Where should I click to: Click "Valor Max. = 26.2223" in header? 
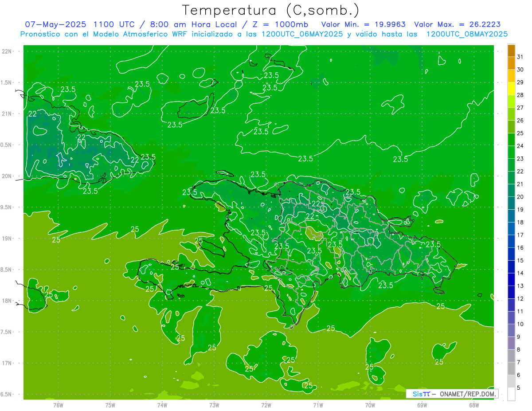pyautogui.click(x=458, y=24)
